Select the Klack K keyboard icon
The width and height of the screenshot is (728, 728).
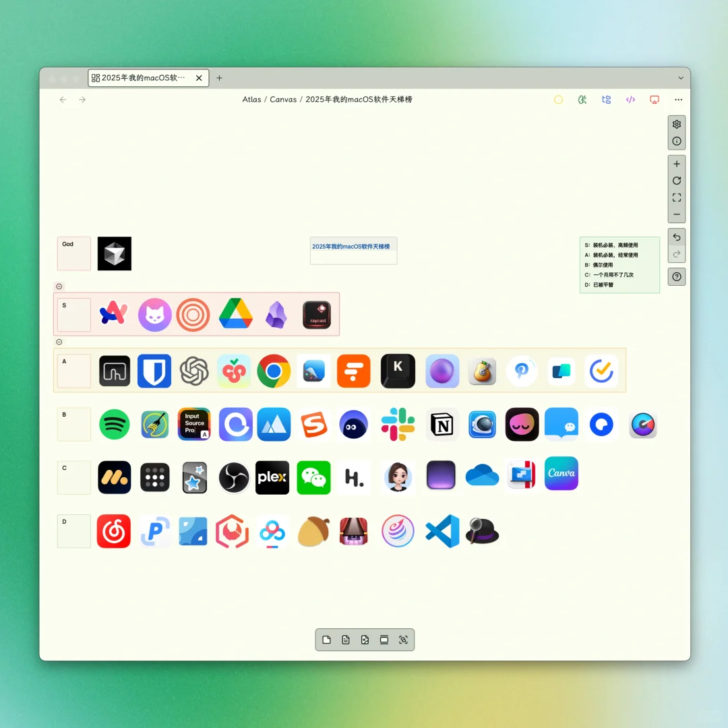[398, 371]
